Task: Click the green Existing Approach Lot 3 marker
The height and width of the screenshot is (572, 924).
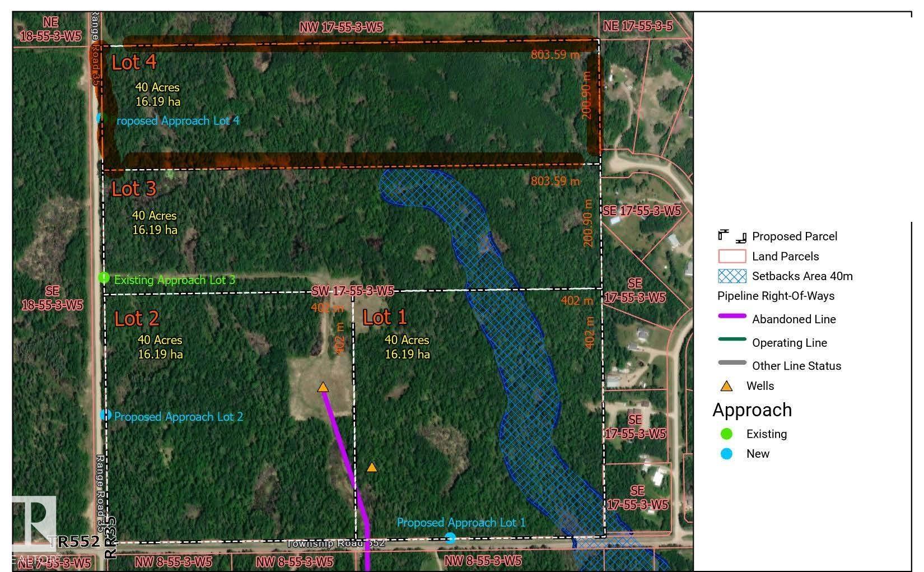Action: coord(104,277)
